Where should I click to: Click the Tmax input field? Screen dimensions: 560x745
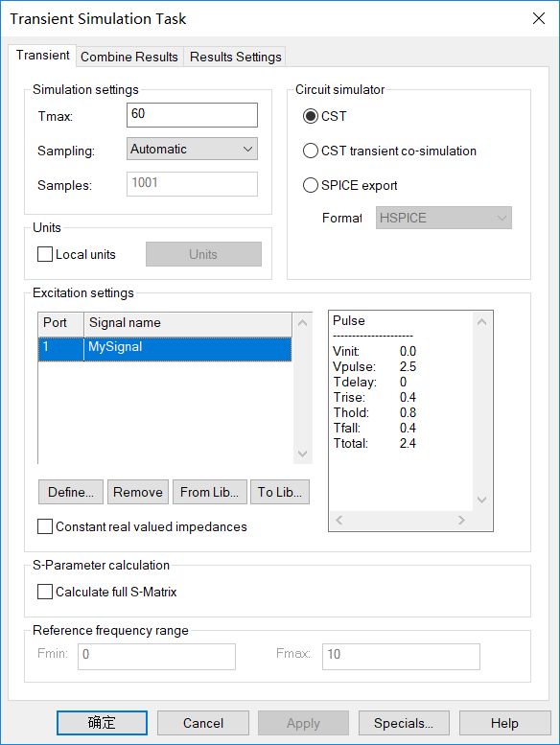click(x=192, y=115)
